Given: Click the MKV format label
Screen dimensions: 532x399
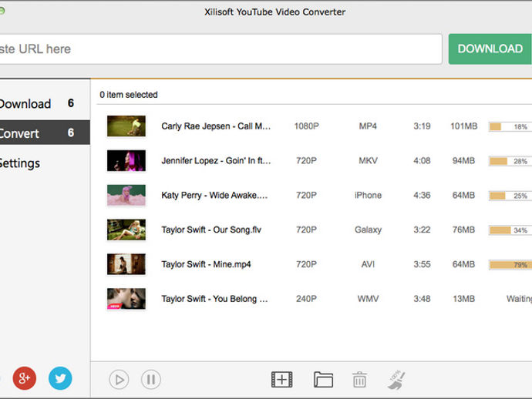Looking at the screenshot, I should point(368,161).
